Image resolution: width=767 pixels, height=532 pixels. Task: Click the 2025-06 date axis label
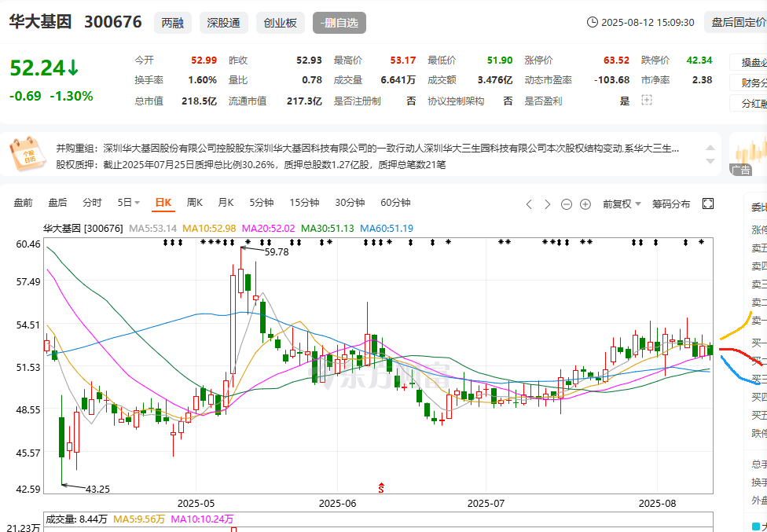pyautogui.click(x=337, y=503)
